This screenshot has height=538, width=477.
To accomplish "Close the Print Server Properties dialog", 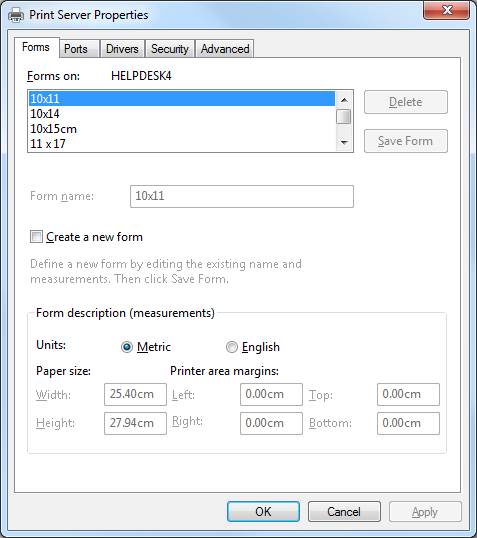I will pyautogui.click(x=446, y=10).
